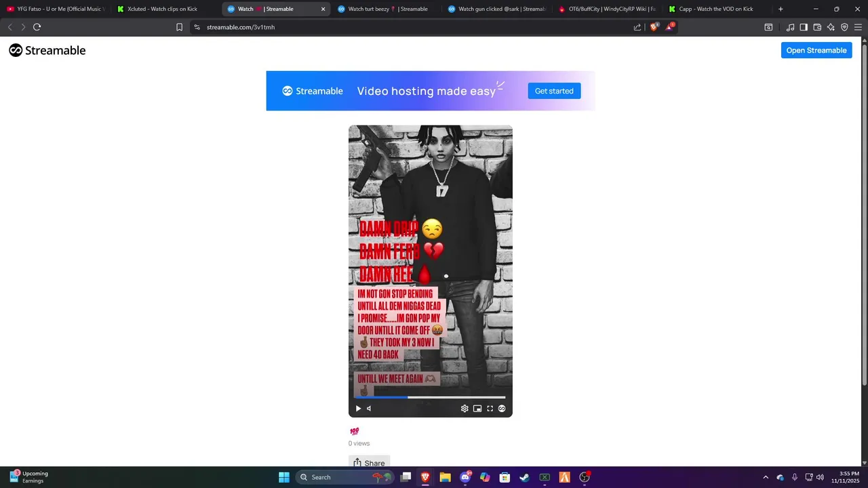Reload the current page
Screen dimensions: 868x488
tap(37, 27)
